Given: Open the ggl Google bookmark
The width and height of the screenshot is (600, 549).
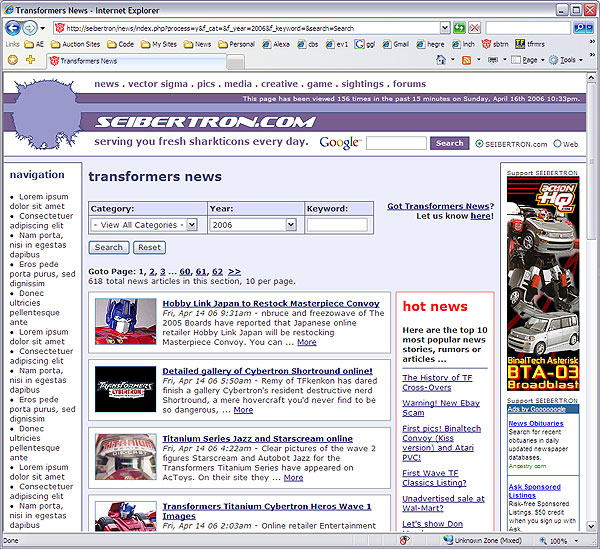Looking at the screenshot, I should [x=365, y=44].
